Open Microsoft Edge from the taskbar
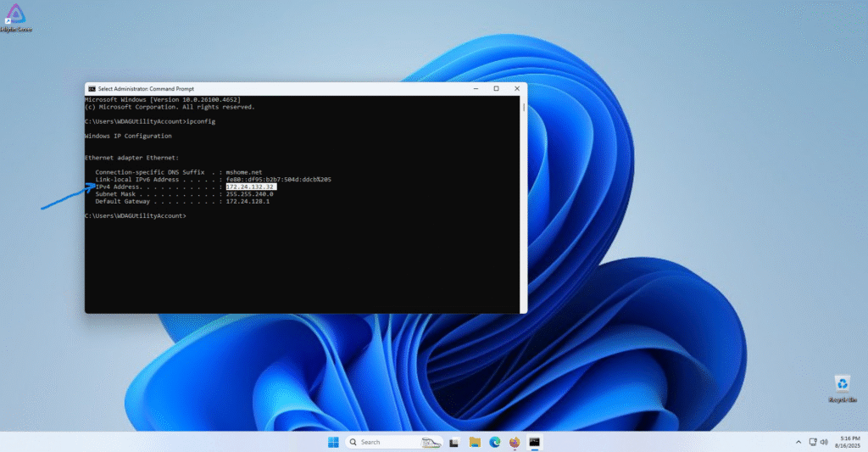The height and width of the screenshot is (452, 868). (494, 442)
